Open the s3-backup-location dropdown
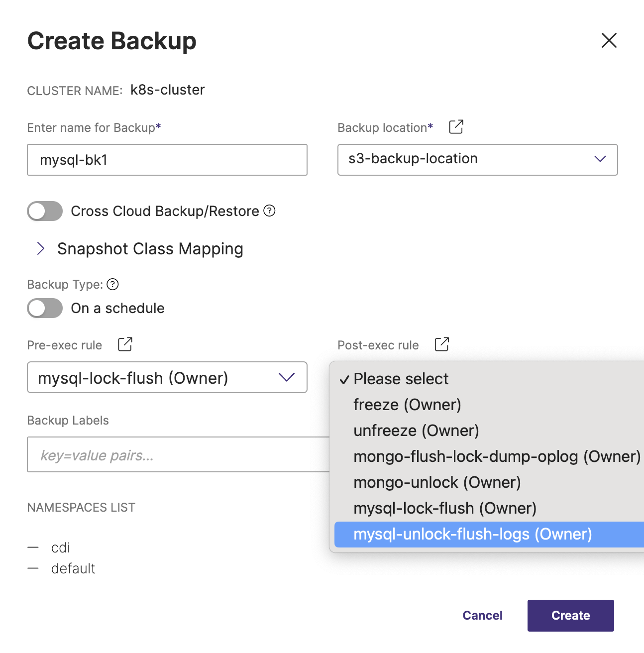 tap(477, 160)
